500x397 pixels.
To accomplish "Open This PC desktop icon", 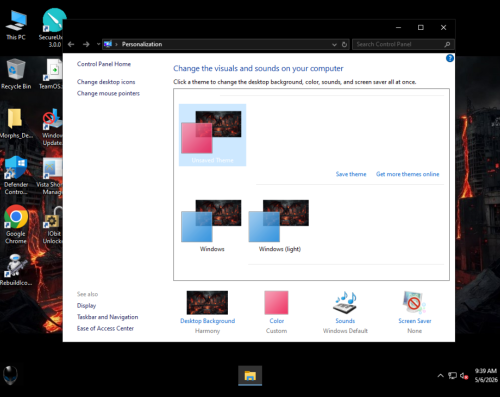I will 16,25.
